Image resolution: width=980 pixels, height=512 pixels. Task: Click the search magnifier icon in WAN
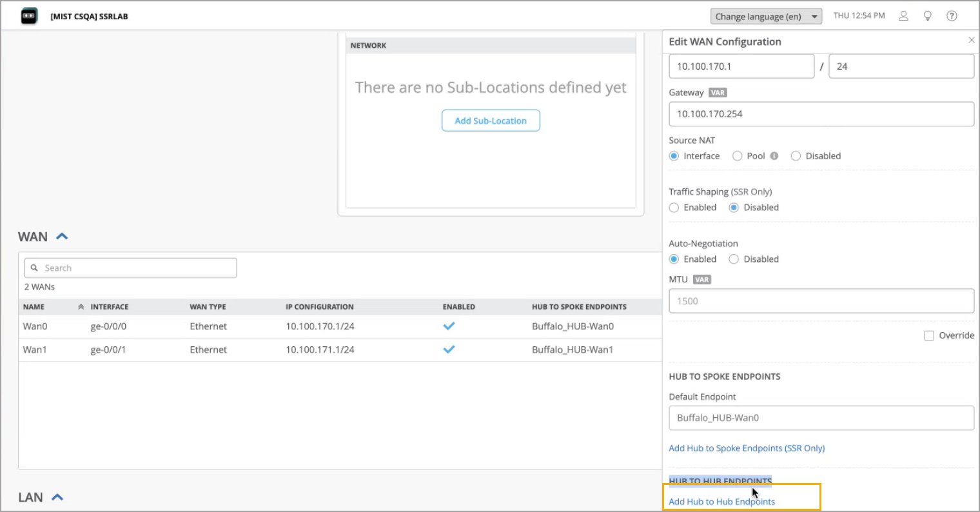(x=35, y=268)
